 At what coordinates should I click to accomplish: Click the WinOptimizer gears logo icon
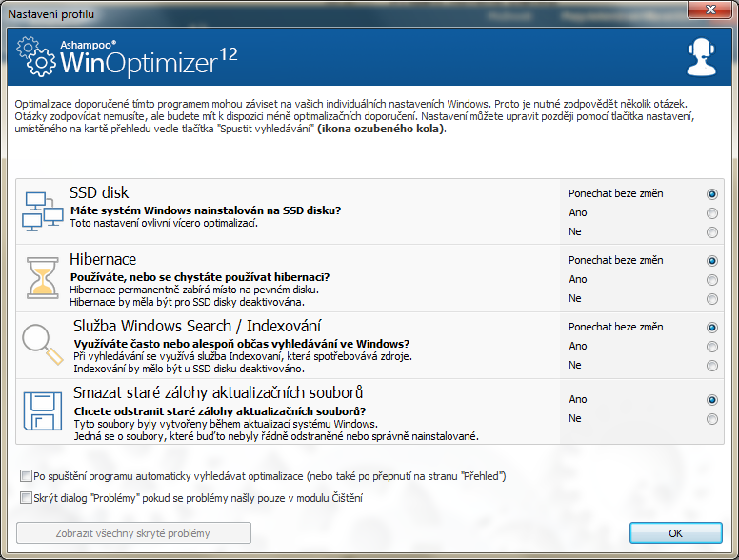pos(35,57)
